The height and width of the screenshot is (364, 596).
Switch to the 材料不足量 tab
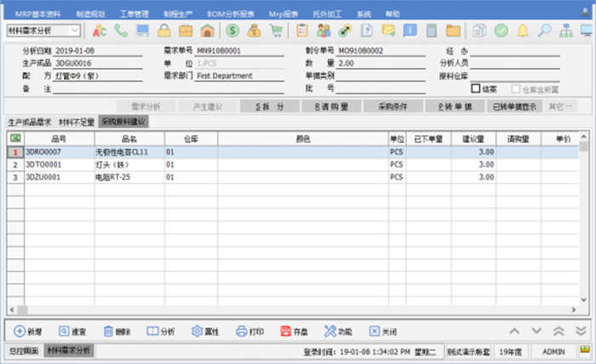(77, 122)
